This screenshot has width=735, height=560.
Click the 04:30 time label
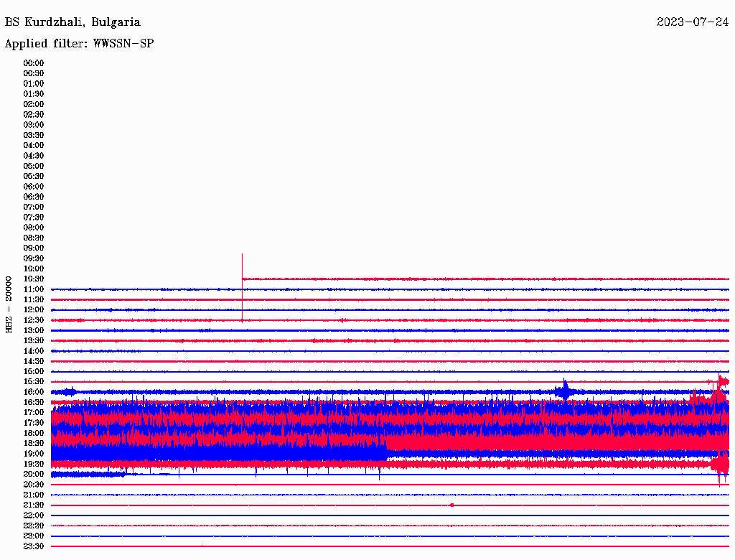34,155
